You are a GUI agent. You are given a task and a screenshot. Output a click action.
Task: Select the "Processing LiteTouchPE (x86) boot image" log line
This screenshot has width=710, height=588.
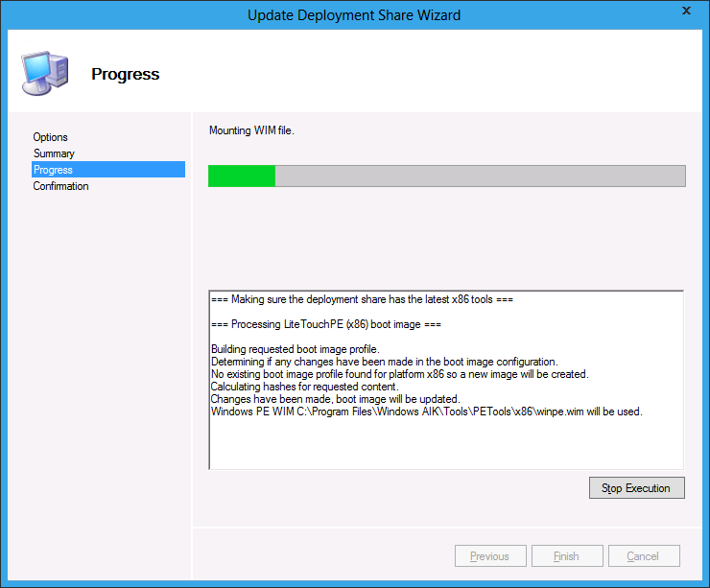(x=325, y=325)
